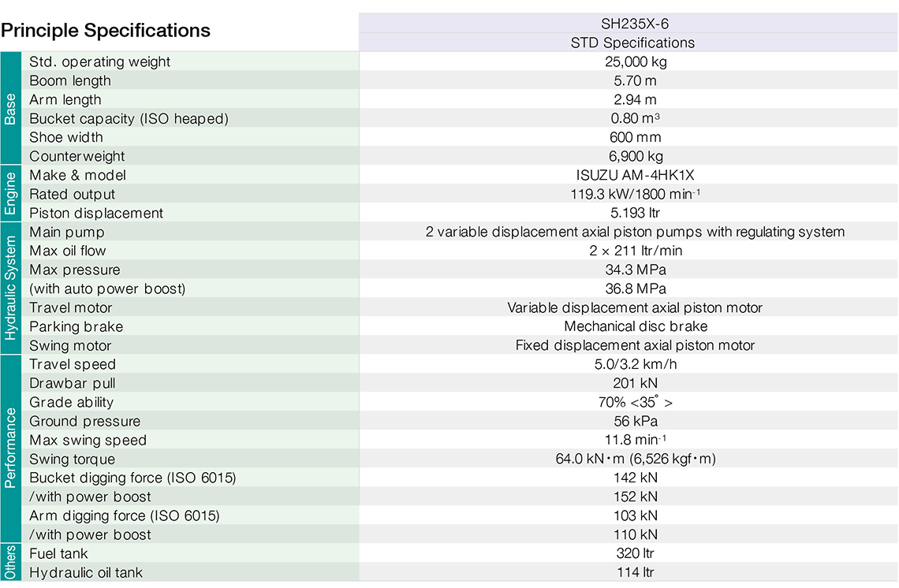Select the Drawbar pull 201 kN value

click(635, 383)
